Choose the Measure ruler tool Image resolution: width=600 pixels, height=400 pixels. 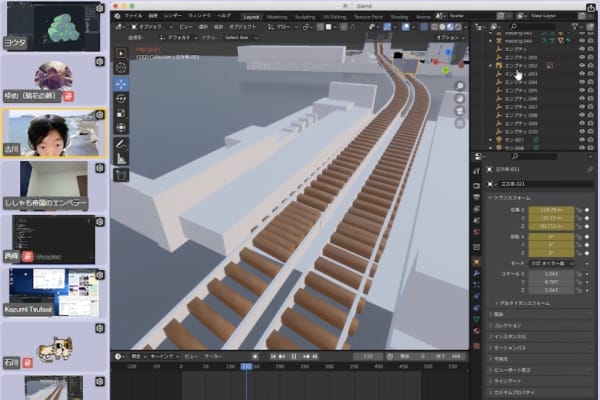click(122, 157)
